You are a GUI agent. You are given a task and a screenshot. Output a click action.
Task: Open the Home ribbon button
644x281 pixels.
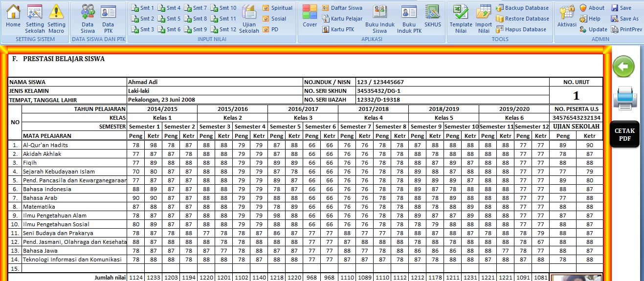point(13,18)
